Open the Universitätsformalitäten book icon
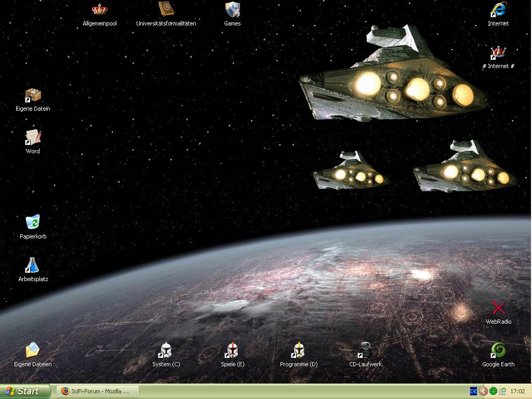The width and height of the screenshot is (532, 399). [x=166, y=10]
